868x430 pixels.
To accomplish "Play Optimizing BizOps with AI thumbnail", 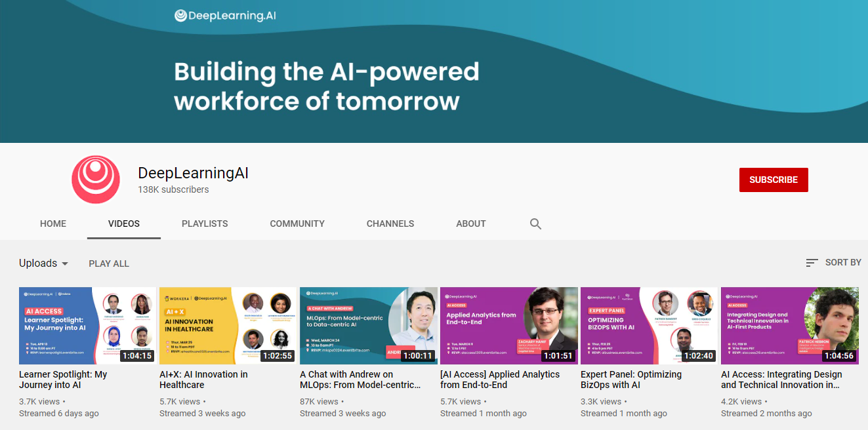I will click(x=650, y=326).
